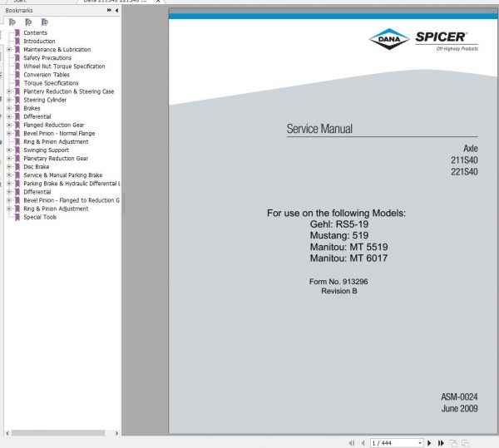The image size is (499, 448).
Task: Click the text Form No. 913296
Action: pos(338,282)
